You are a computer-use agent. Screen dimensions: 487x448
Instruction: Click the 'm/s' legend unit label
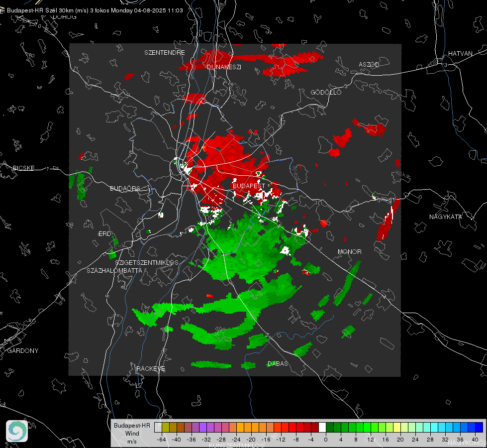(132, 441)
